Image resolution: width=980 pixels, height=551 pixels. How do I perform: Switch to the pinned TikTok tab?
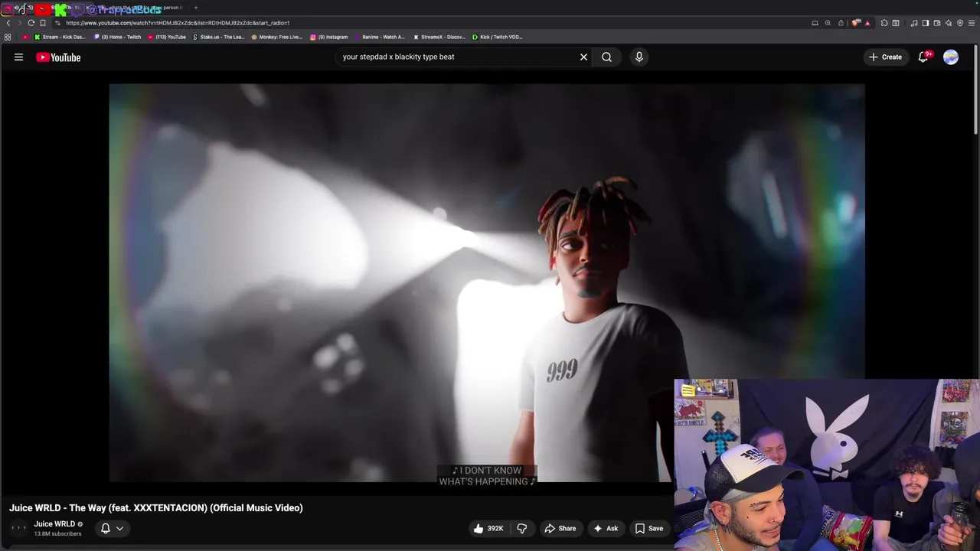[x=23, y=8]
